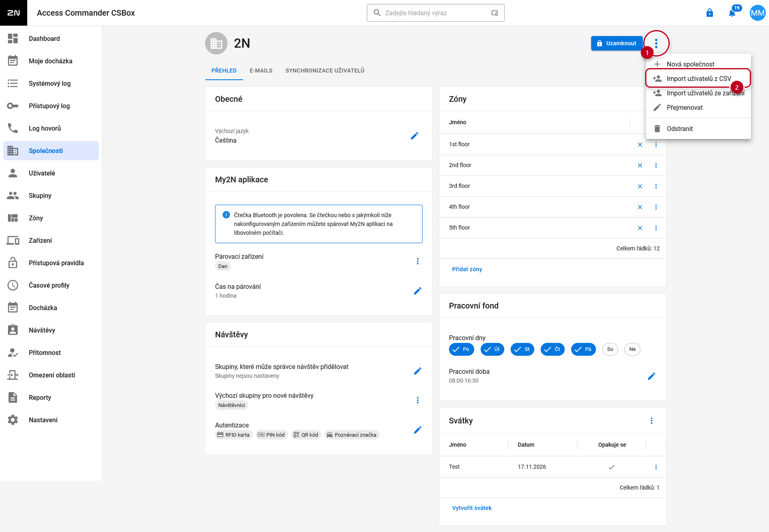Open Společnosti in the sidebar
769x532 pixels.
pyautogui.click(x=51, y=151)
